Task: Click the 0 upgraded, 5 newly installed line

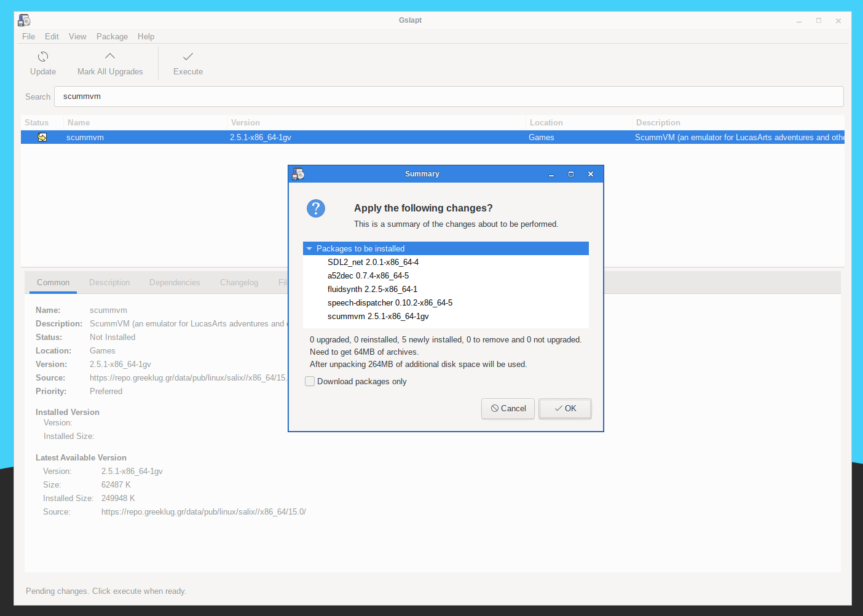Action: (x=446, y=339)
